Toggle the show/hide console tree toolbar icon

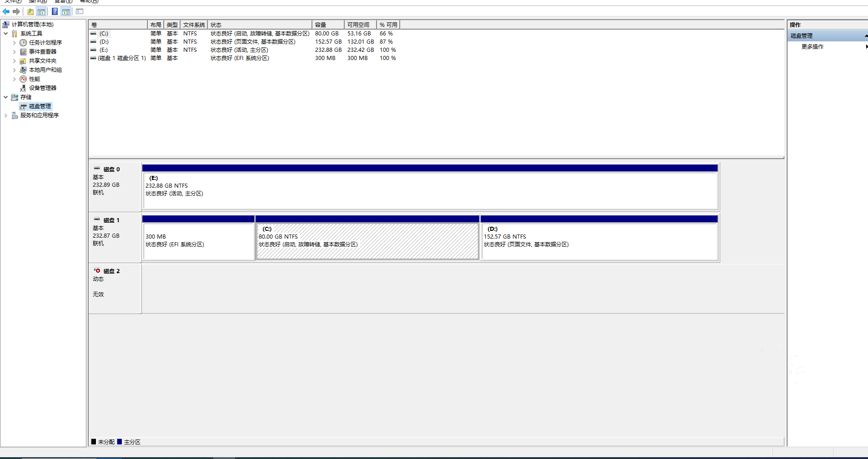41,12
